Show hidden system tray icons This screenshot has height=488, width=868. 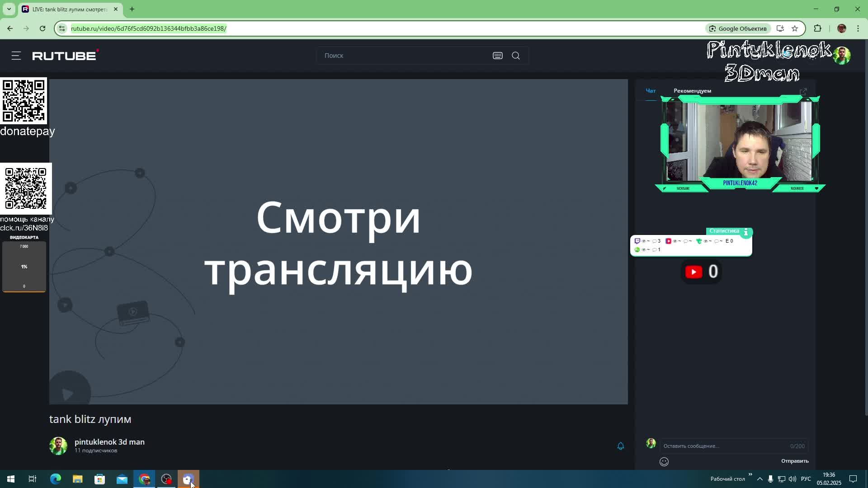click(x=759, y=479)
